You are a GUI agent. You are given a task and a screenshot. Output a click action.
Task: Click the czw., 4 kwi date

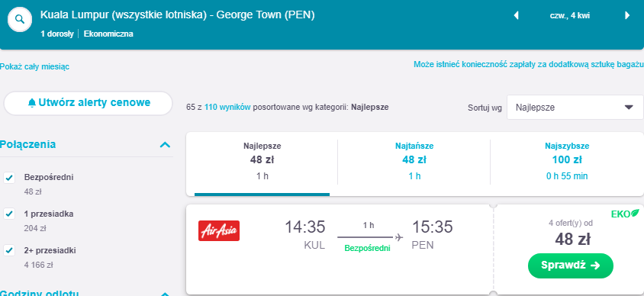click(570, 16)
